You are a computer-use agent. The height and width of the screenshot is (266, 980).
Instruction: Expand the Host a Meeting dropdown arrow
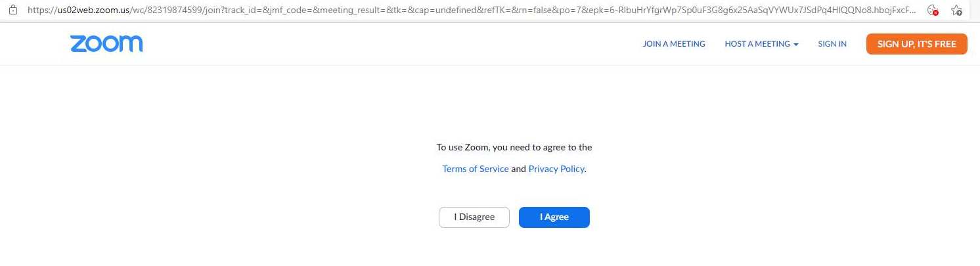point(796,45)
